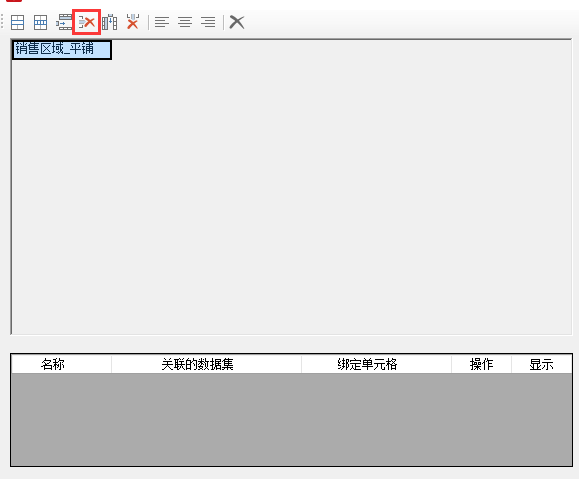Click the insert column toolbar icon
The height and width of the screenshot is (479, 579).
(110, 22)
